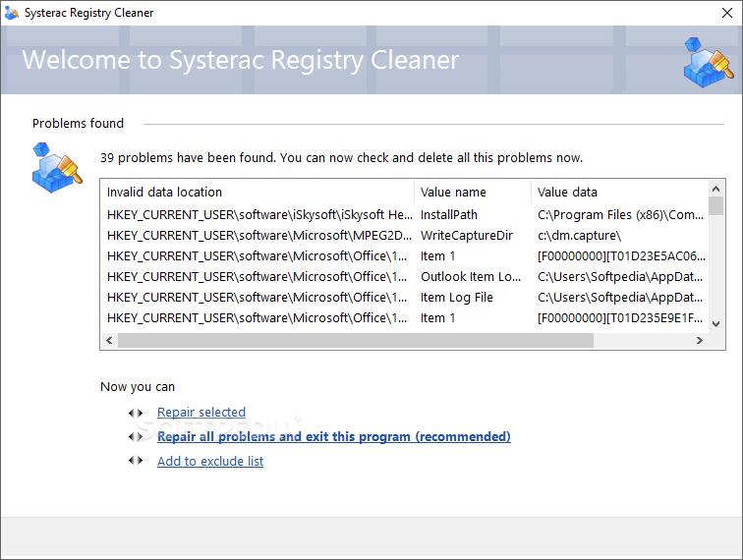Click the horizontal scrollbar thumb
Image resolution: width=743 pixels, height=560 pixels.
tap(356, 340)
